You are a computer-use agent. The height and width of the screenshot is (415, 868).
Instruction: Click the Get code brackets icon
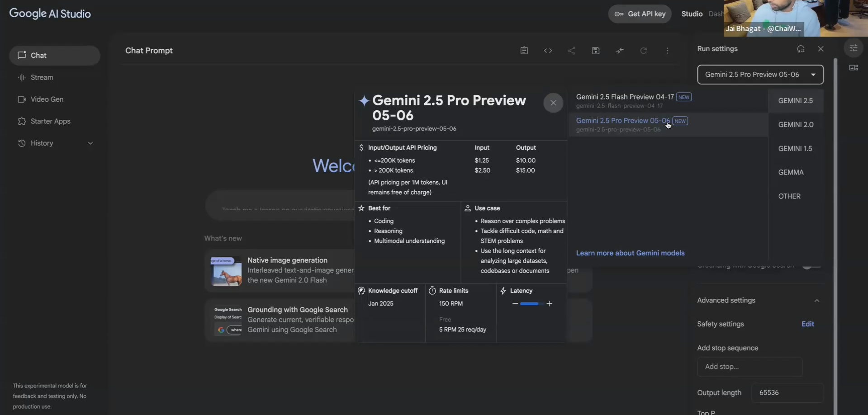pos(548,51)
